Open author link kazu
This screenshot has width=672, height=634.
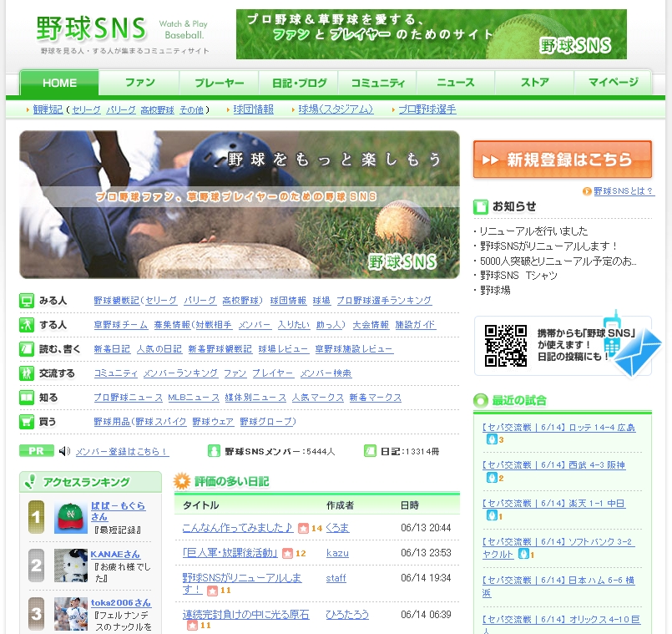coord(337,553)
